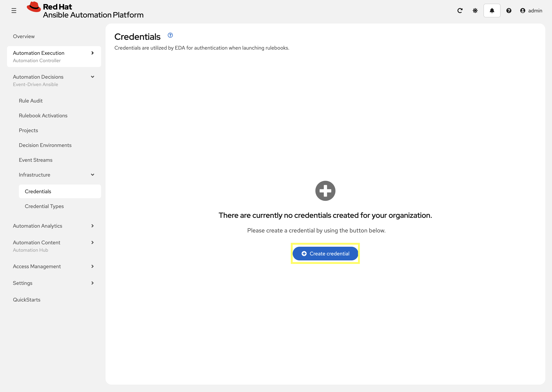
Task: Open the hamburger navigation menu
Action: point(14,10)
